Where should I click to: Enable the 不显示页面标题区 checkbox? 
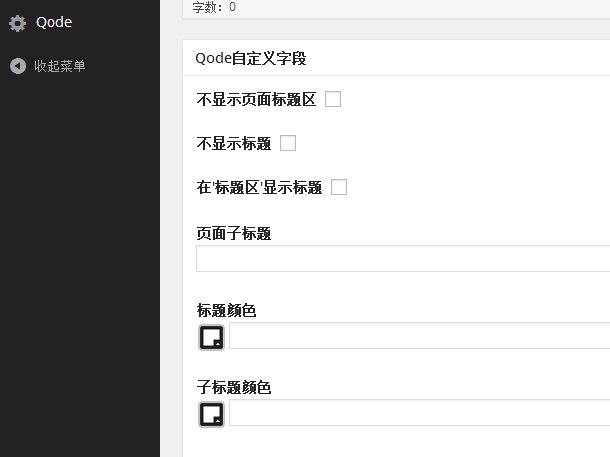pyautogui.click(x=333, y=99)
